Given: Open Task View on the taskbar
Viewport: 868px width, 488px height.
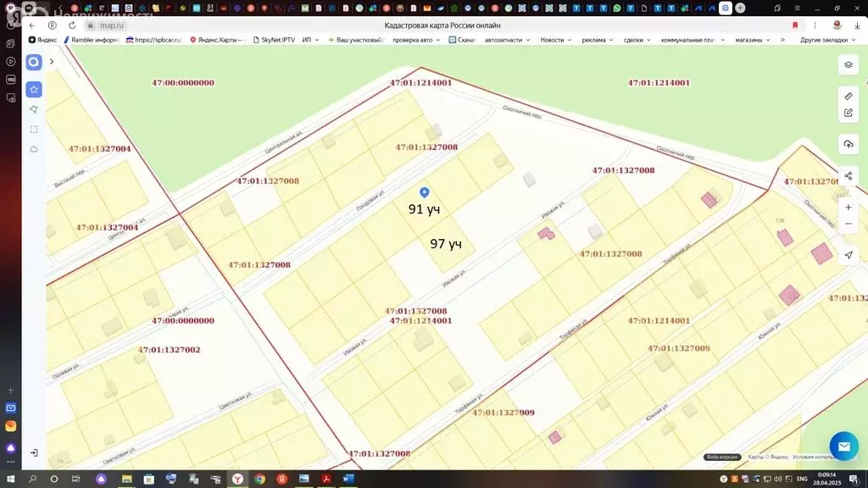Looking at the screenshot, I should tap(75, 480).
